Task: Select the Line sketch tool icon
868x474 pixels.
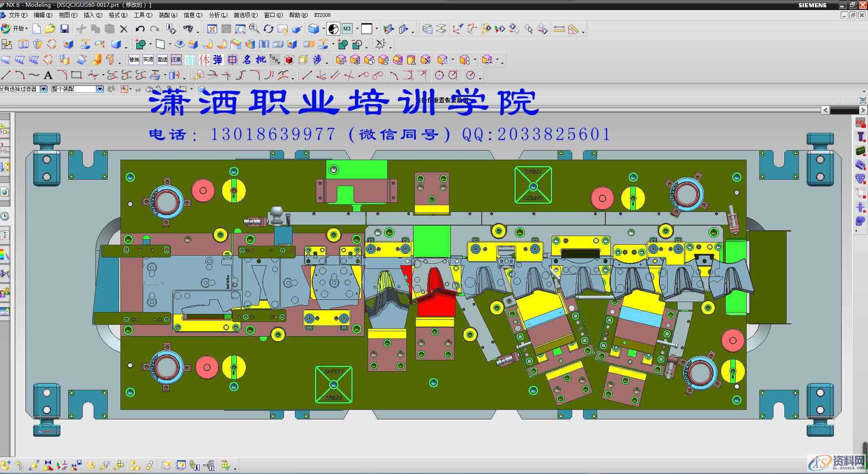Action: click(6, 75)
